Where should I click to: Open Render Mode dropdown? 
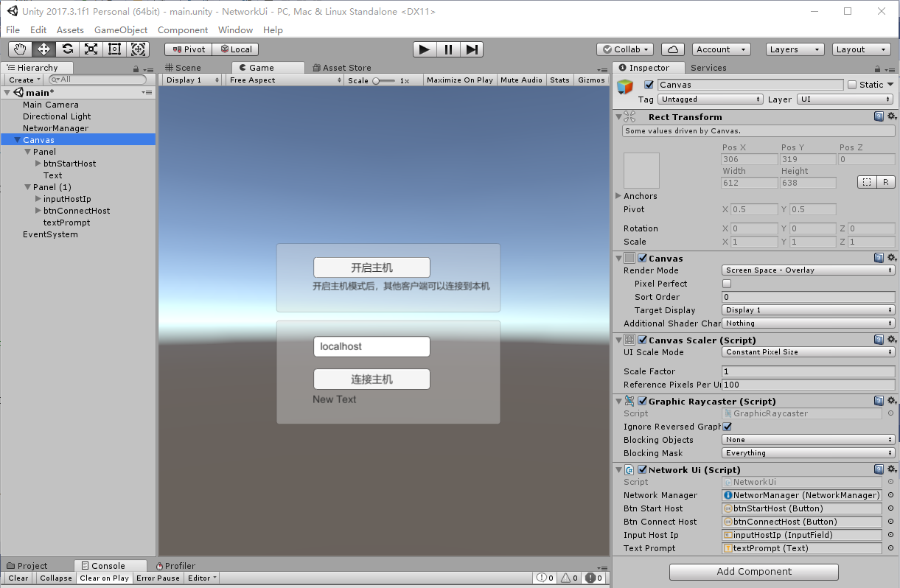[808, 270]
